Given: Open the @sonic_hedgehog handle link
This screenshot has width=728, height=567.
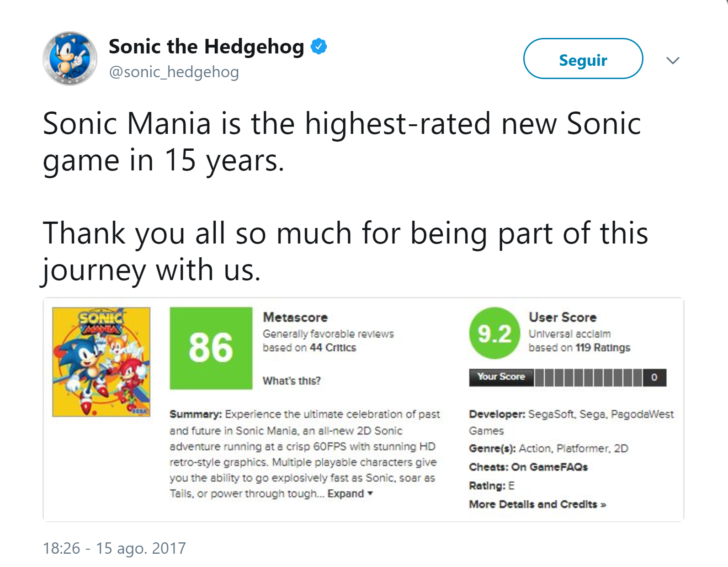Looking at the screenshot, I should pos(174,72).
